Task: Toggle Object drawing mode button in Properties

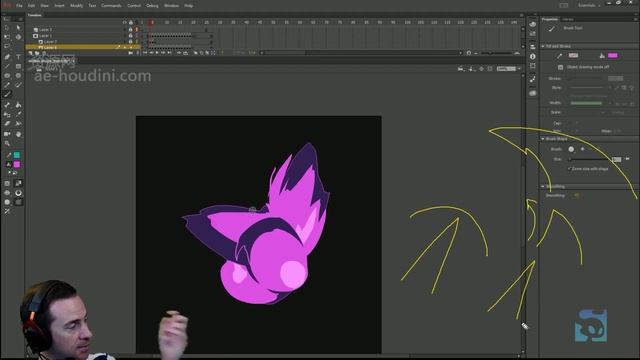Action: point(560,67)
